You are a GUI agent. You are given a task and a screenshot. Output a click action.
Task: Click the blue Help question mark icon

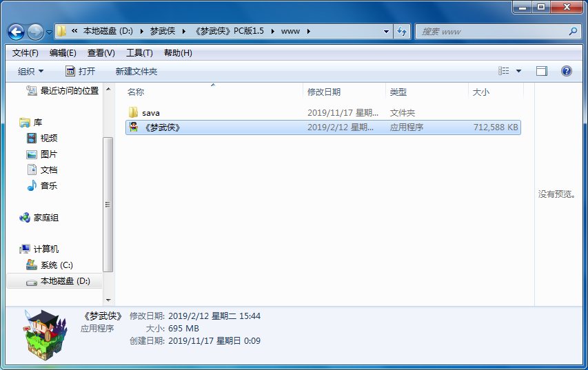(566, 71)
